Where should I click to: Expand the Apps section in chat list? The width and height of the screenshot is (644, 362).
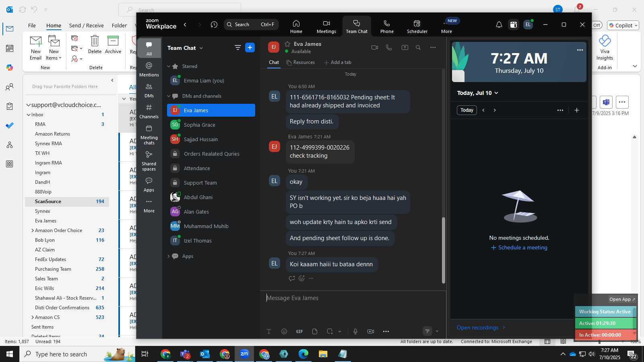tap(169, 256)
